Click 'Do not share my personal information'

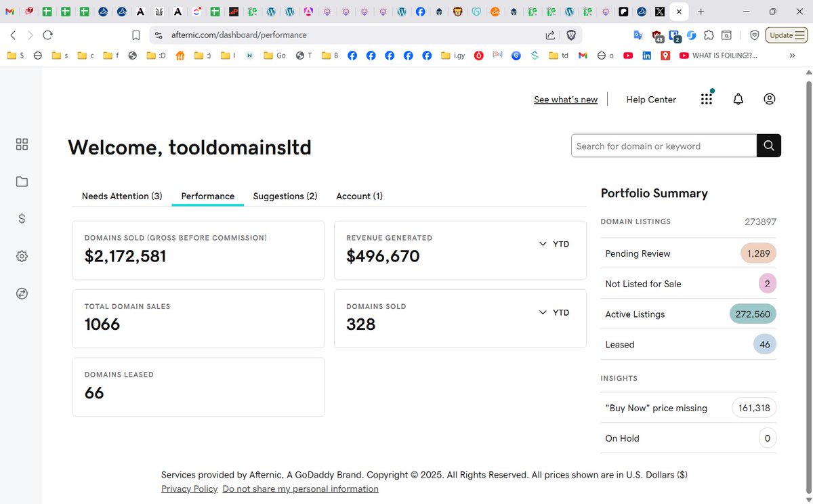pos(300,488)
